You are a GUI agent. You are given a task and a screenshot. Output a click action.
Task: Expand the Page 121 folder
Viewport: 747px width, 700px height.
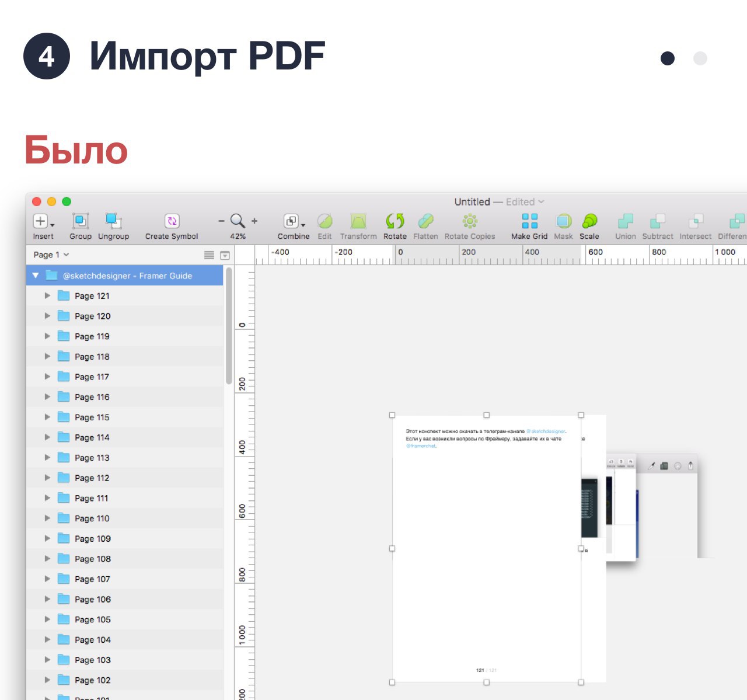coord(48,296)
